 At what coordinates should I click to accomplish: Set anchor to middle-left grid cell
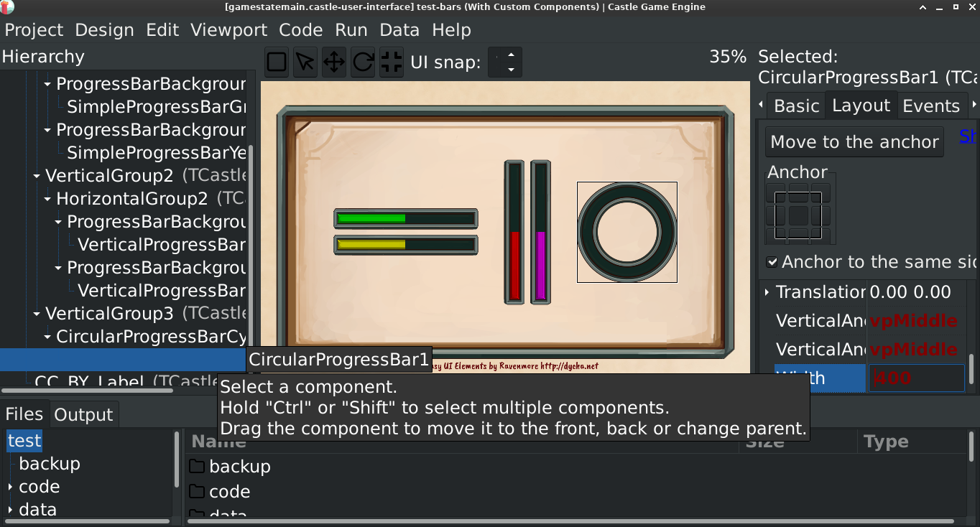tap(777, 215)
